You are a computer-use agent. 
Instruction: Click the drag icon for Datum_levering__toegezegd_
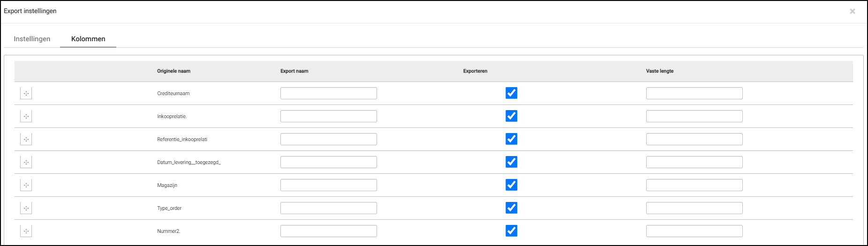coord(26,162)
